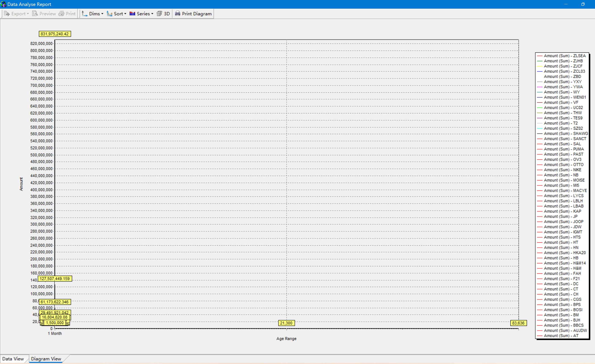Click the Preview toolbar button
Viewport: 595px width, 364px height.
[x=44, y=14]
